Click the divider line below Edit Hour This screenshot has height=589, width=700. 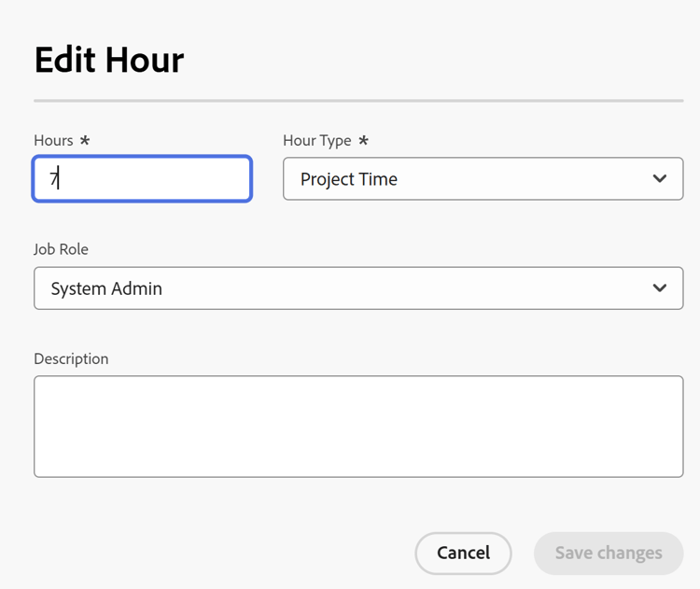(x=357, y=100)
